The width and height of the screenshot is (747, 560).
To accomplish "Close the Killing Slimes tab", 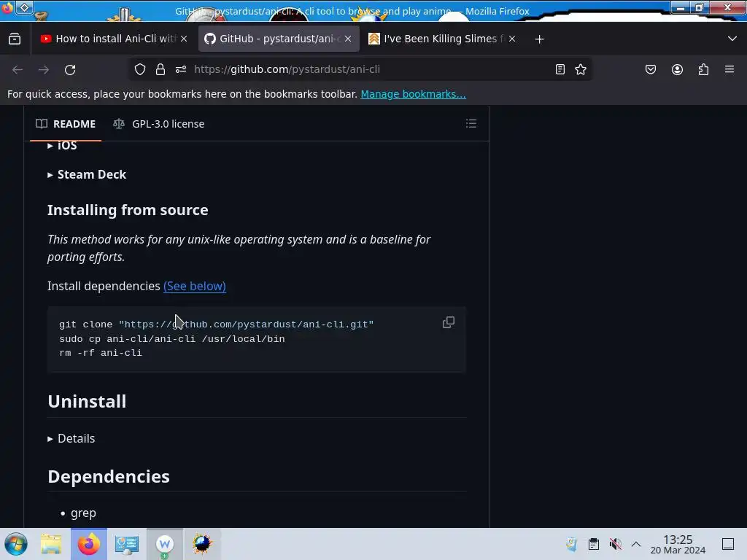I will [x=511, y=39].
